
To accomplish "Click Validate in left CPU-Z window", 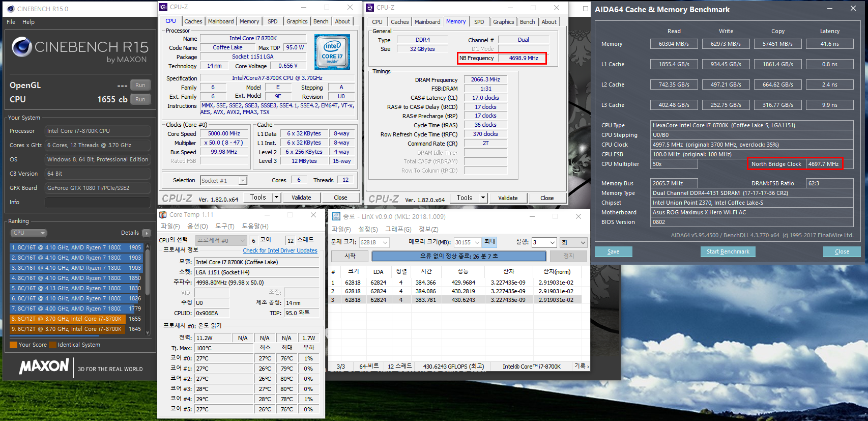I will tap(301, 198).
